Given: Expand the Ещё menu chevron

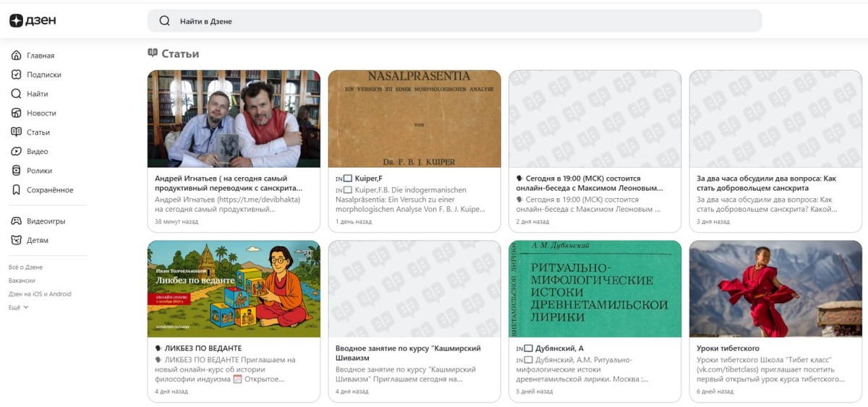Looking at the screenshot, I should 26,307.
